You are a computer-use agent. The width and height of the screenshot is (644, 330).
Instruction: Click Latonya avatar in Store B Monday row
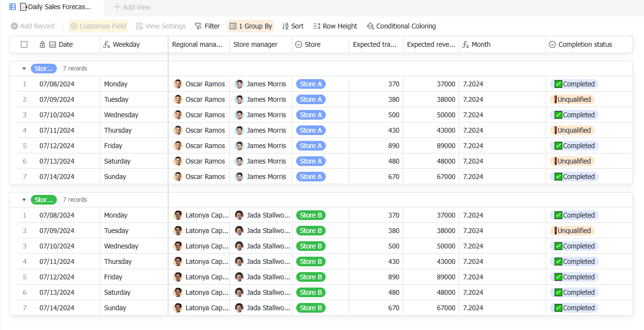[x=178, y=215]
